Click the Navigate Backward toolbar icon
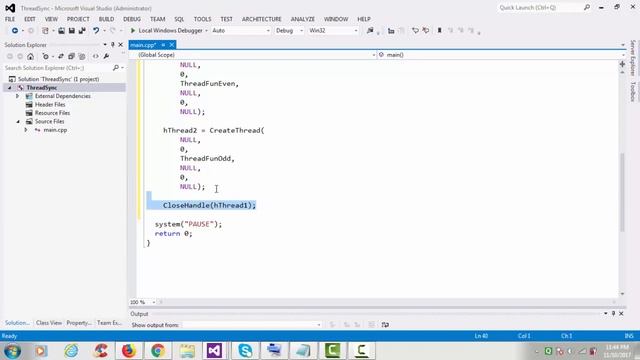Screen dimensions: 640x360 (x=15, y=31)
